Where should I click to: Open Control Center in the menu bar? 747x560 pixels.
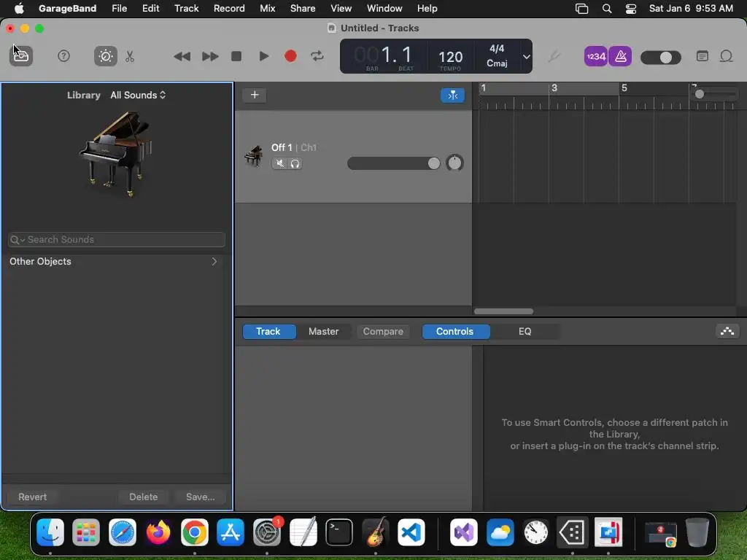point(631,9)
